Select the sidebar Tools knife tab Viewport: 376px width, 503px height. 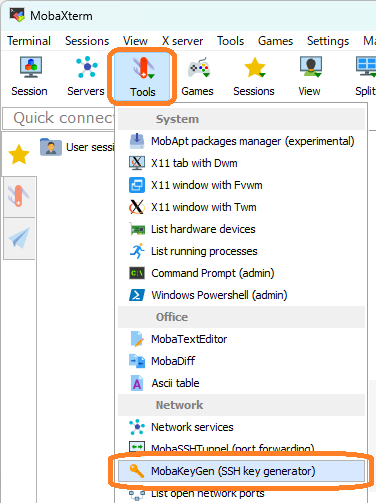coord(19,197)
